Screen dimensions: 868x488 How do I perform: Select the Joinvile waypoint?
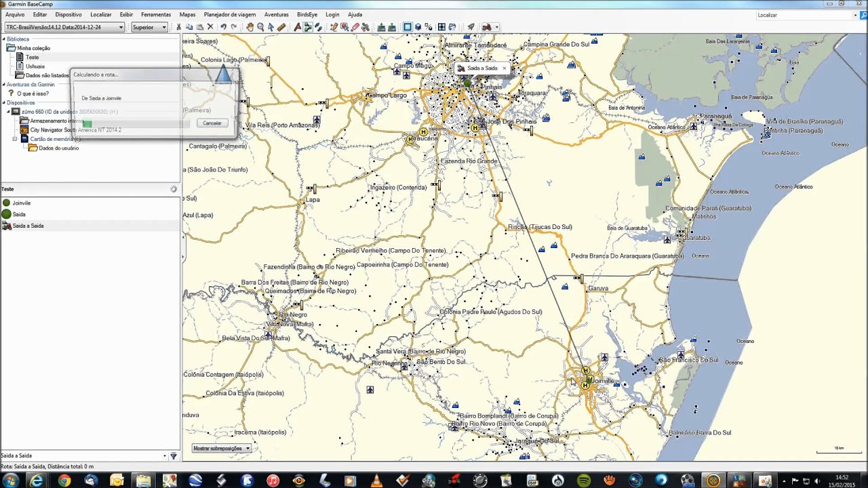pos(21,203)
